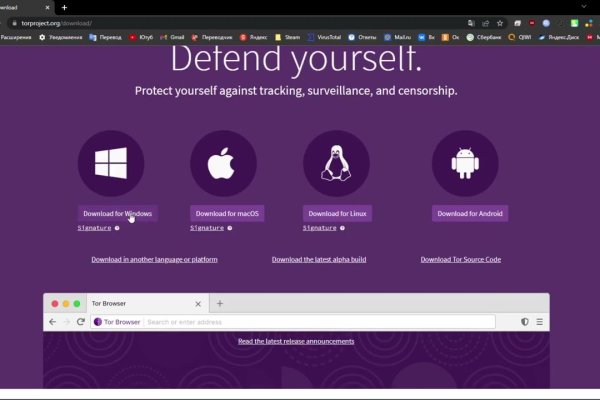Click the Linux penguin icon
The width and height of the screenshot is (600, 400).
pos(336,163)
